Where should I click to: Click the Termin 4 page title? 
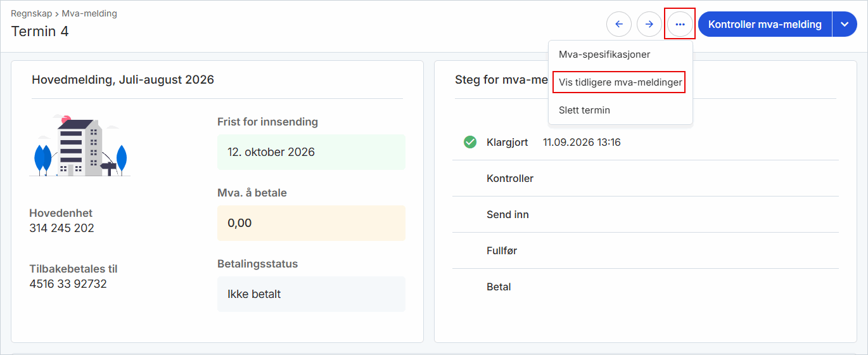(40, 31)
